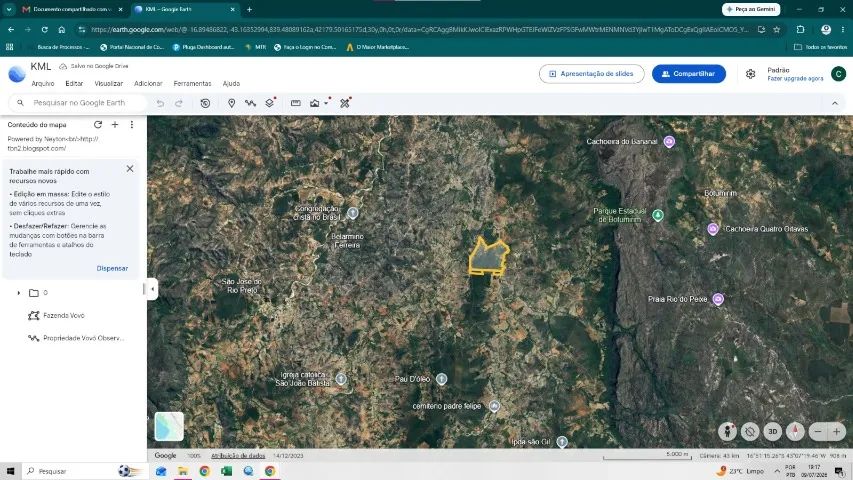Viewport: 853px width, 480px height.
Task: Toggle the my-location target button
Action: pyautogui.click(x=750, y=432)
